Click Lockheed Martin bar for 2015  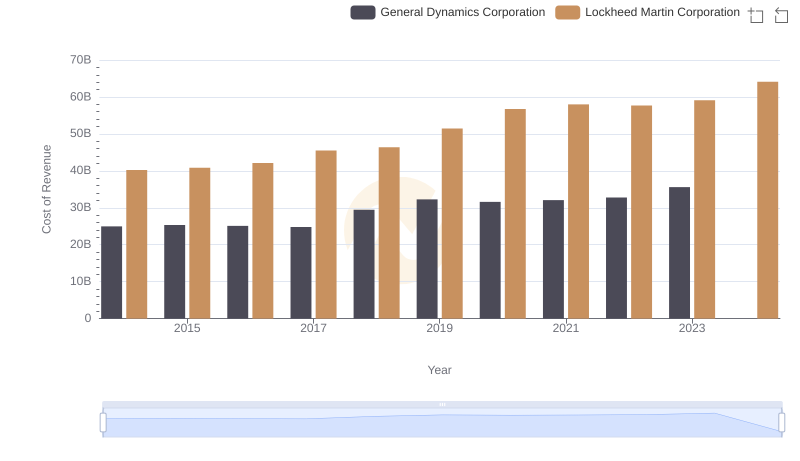coord(199,243)
